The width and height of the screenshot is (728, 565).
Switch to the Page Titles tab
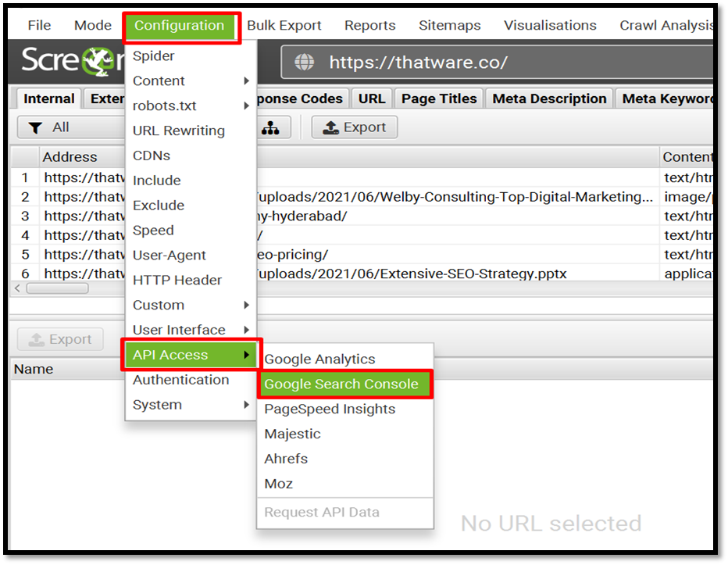439,98
